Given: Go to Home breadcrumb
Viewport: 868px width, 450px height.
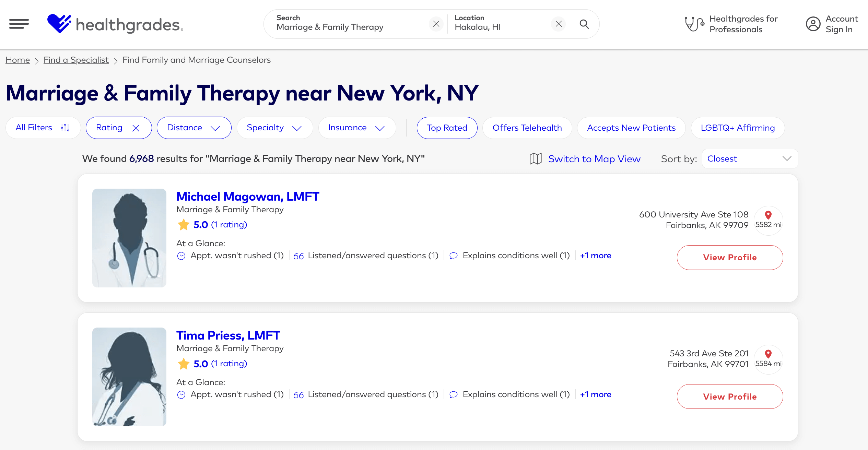Looking at the screenshot, I should [x=17, y=60].
